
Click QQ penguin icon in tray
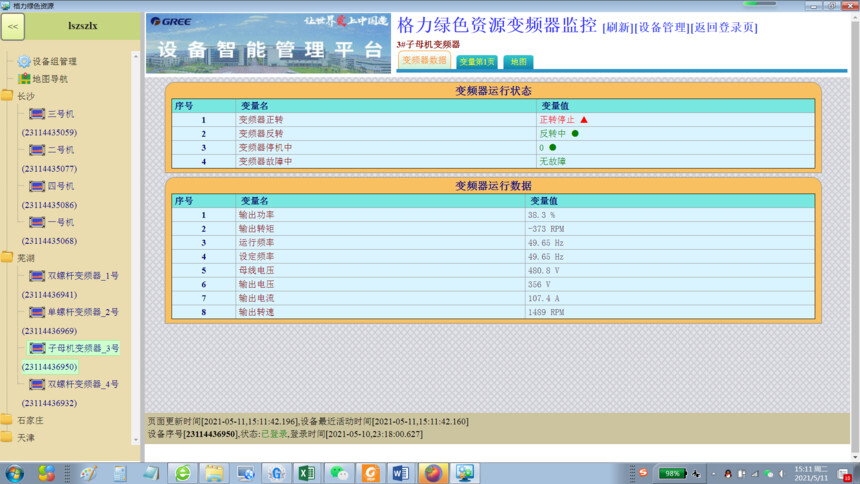click(x=728, y=474)
